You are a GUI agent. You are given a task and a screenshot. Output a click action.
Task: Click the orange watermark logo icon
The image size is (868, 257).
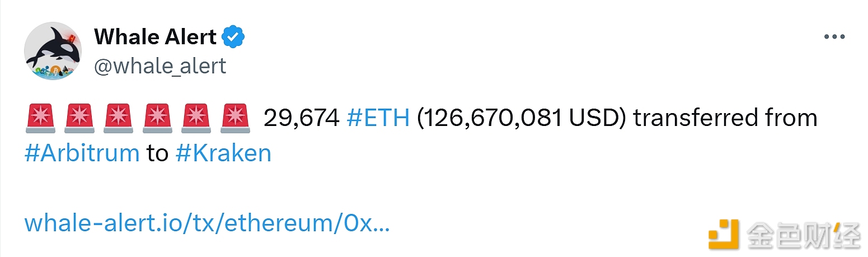[x=725, y=233]
